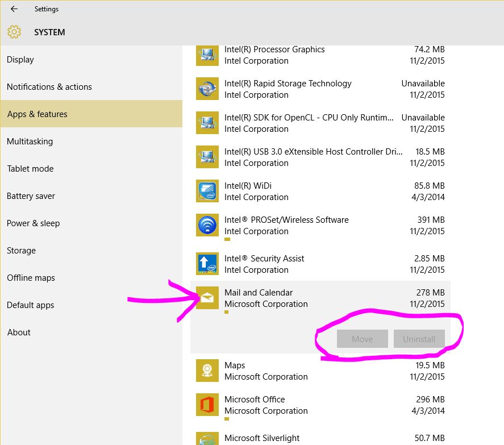Click the Microsoft Office icon
The height and width of the screenshot is (445, 504).
click(207, 405)
